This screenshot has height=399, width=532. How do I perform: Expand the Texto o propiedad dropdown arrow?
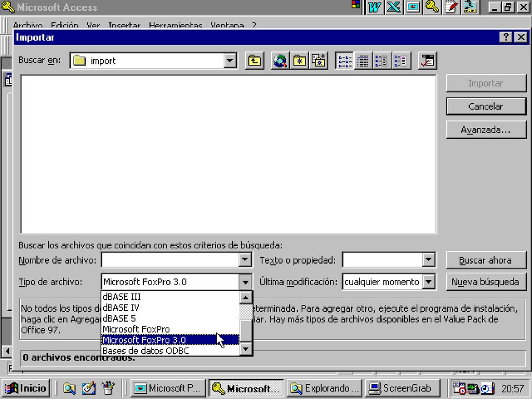[429, 260]
